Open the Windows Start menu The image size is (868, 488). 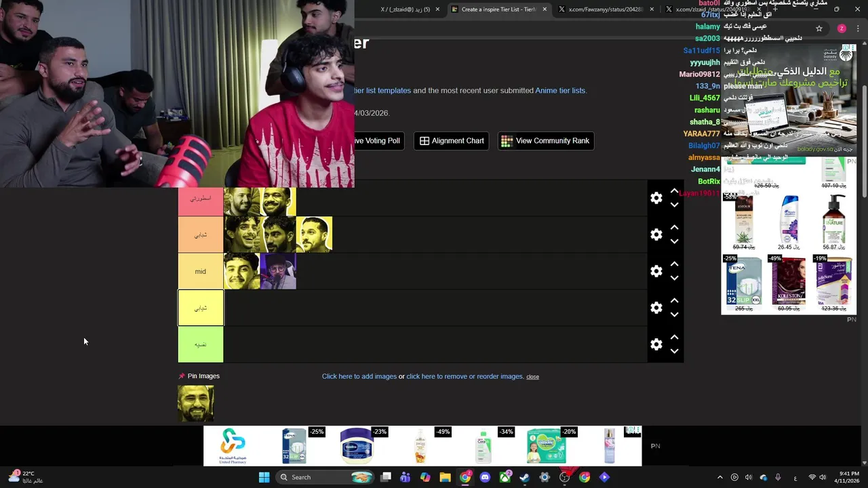(x=264, y=477)
